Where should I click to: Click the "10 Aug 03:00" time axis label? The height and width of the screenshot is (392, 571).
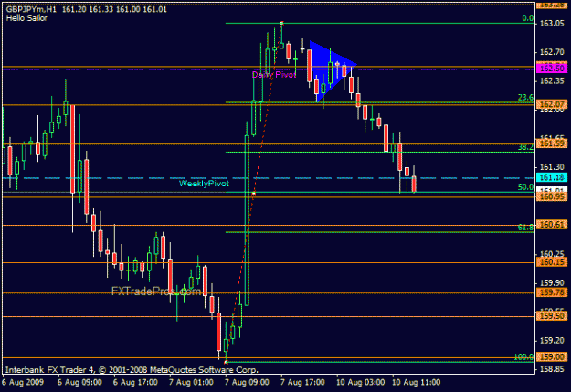(360, 382)
